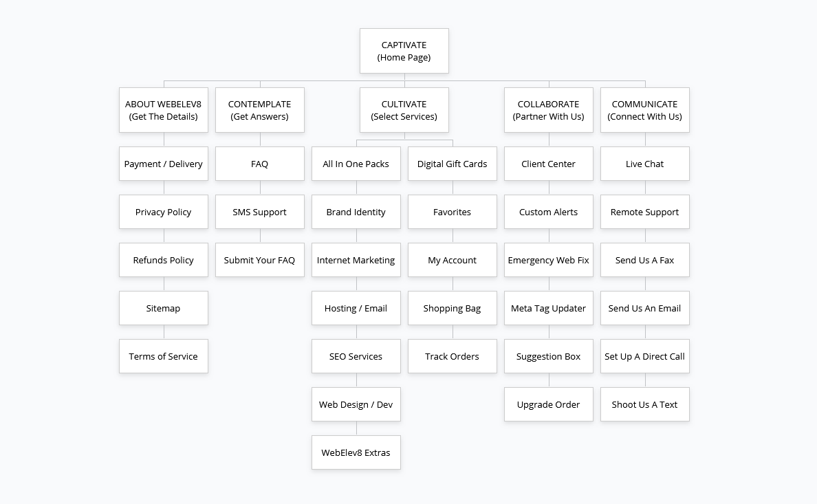This screenshot has width=817, height=504.
Task: Click the SMS Support box
Action: click(x=259, y=212)
